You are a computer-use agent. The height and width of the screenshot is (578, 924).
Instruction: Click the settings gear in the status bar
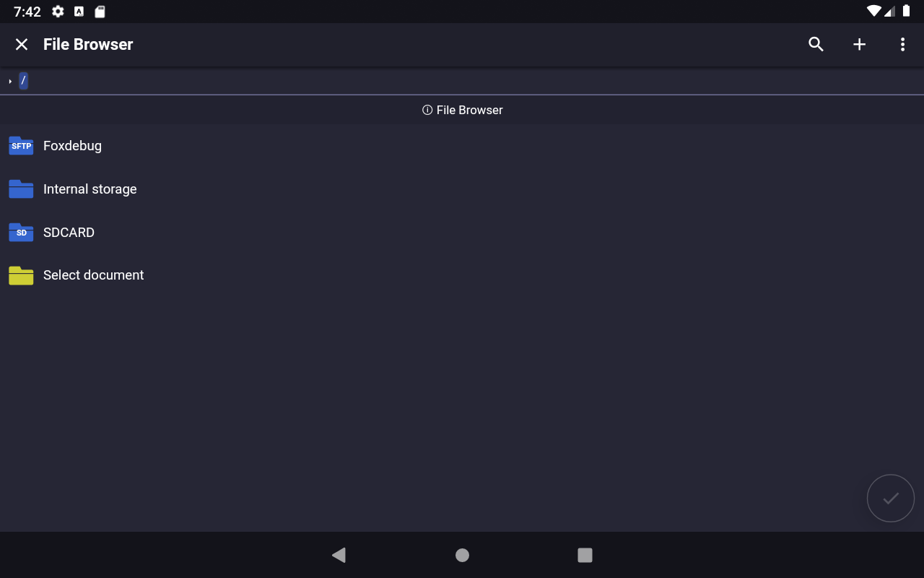[57, 12]
